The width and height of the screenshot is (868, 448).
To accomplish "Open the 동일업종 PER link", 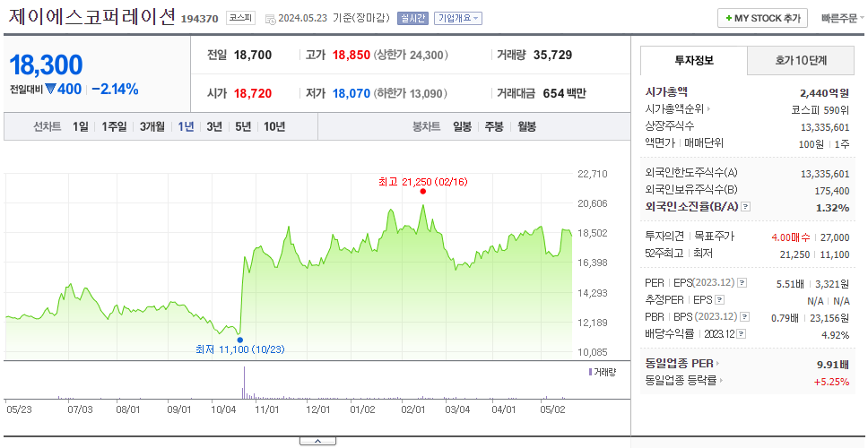I will (x=679, y=364).
